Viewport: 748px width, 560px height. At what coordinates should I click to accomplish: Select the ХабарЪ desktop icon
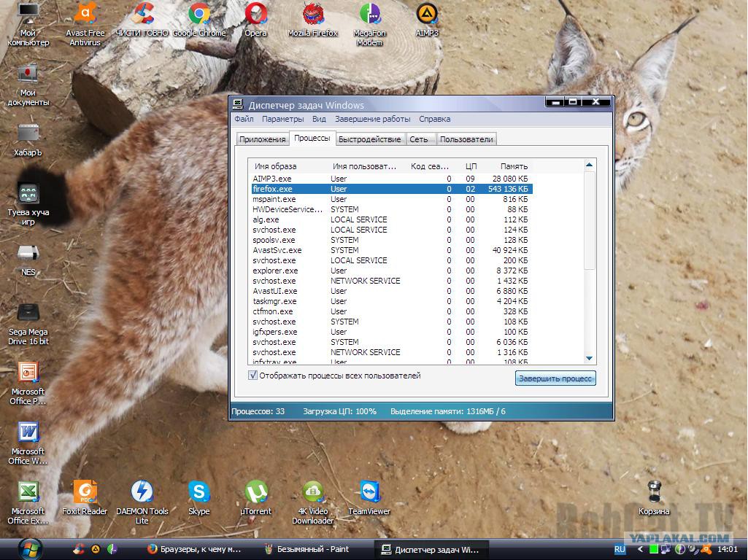click(28, 140)
